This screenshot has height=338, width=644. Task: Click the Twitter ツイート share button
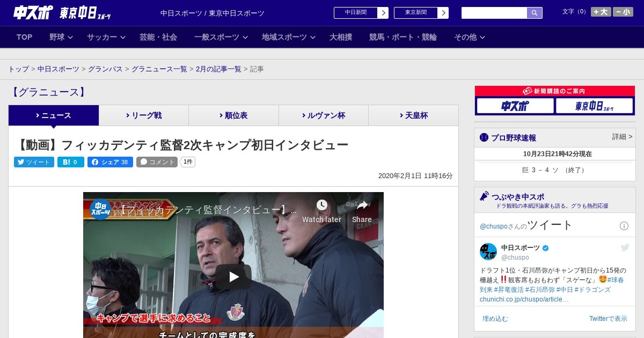34,162
